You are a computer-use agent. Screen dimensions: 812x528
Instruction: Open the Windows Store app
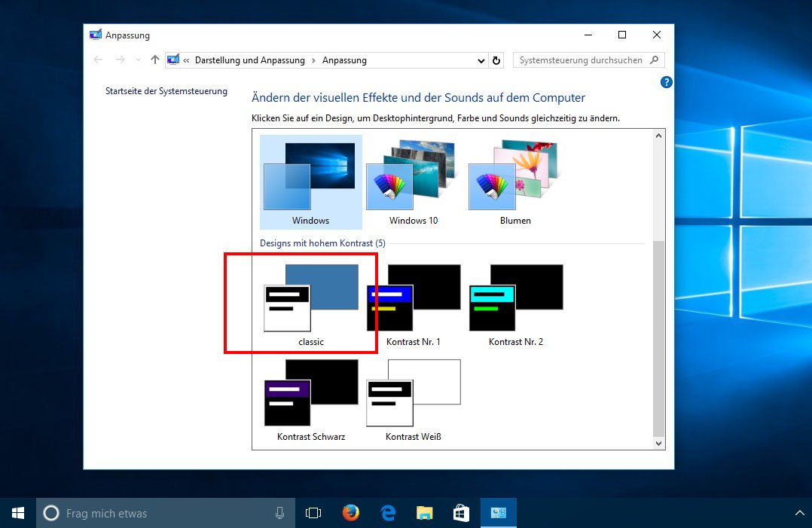(x=461, y=512)
